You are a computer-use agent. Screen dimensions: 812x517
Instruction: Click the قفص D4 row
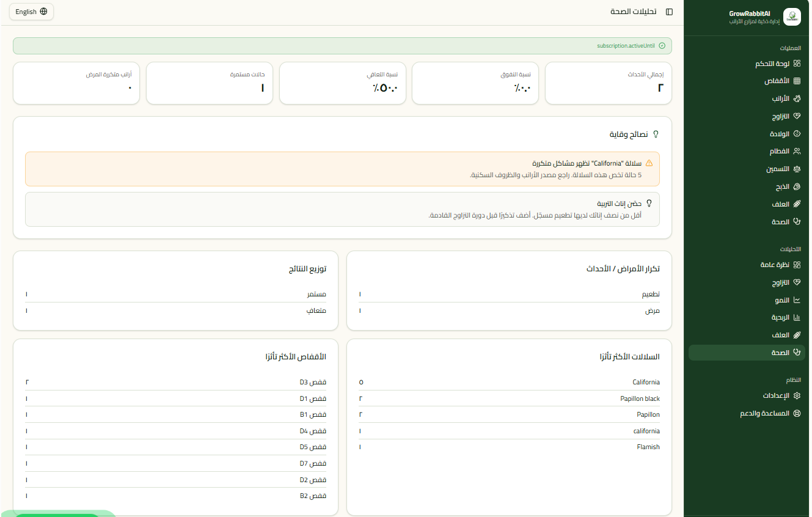tap(176, 431)
